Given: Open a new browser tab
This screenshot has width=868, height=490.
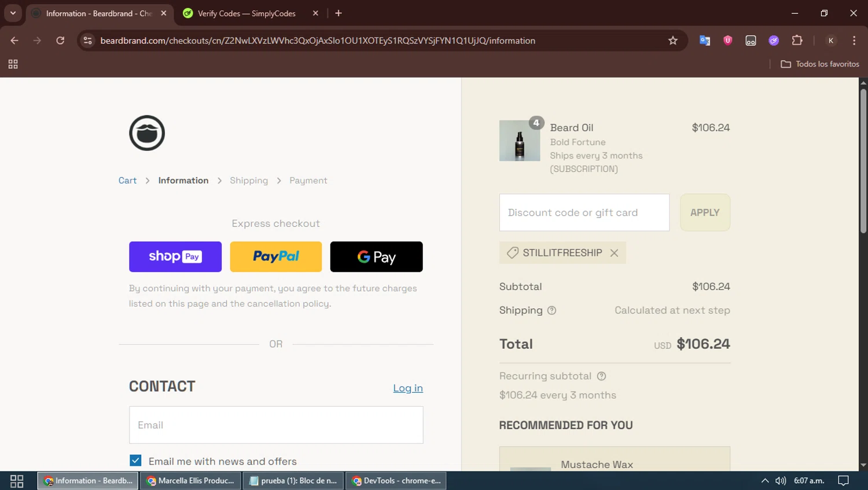Looking at the screenshot, I should tap(339, 13).
